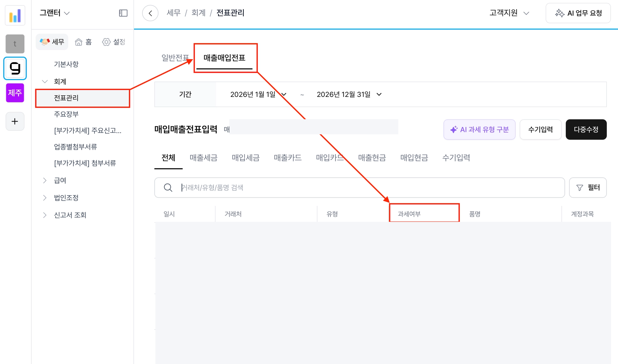
Task: Select the 전체 filter tab
Action: click(x=168, y=158)
